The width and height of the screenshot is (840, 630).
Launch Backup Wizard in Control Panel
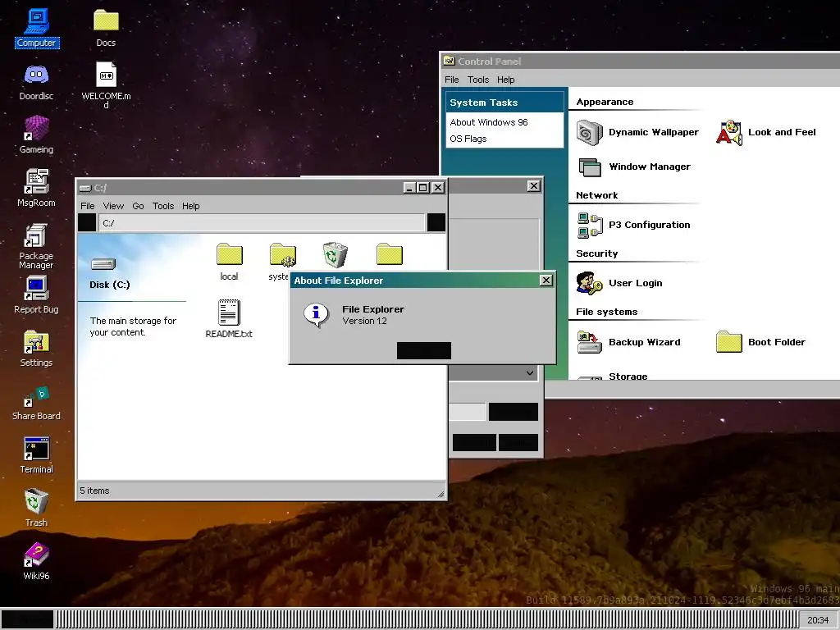pos(628,342)
